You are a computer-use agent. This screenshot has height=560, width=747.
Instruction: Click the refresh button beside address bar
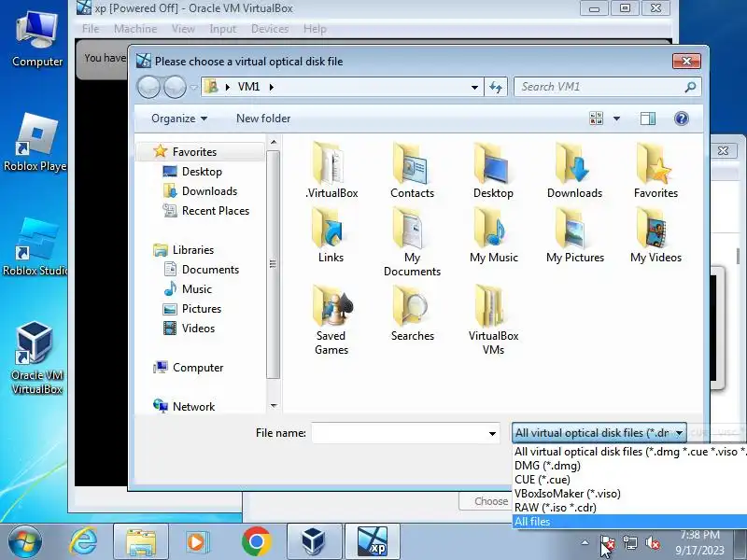click(496, 87)
